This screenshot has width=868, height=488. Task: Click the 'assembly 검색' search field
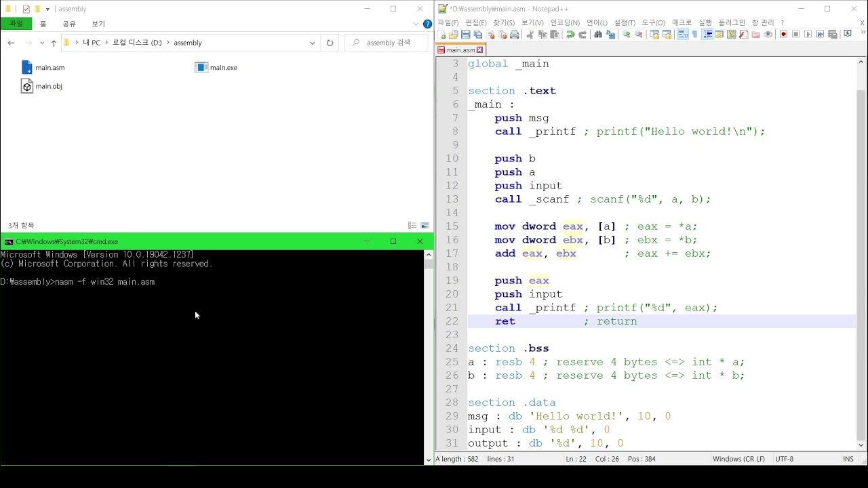(387, 43)
